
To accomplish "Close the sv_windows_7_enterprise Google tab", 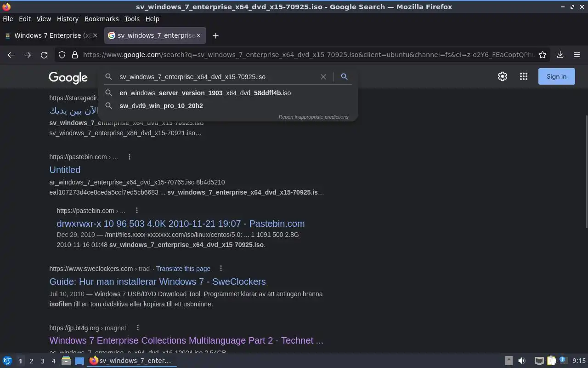I will pos(198,35).
